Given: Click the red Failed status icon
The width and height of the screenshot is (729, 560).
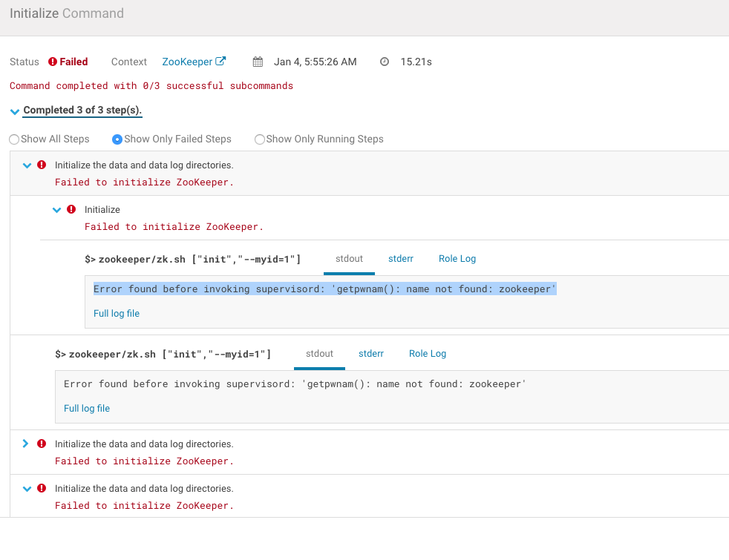Looking at the screenshot, I should (53, 62).
